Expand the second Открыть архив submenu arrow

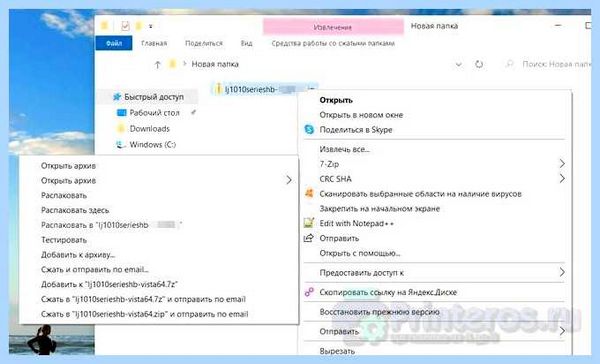pos(289,180)
